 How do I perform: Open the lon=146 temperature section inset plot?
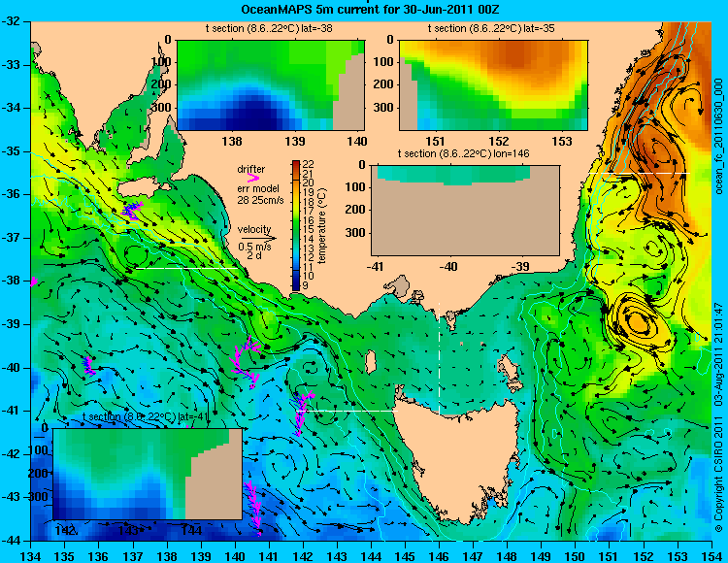pyautogui.click(x=465, y=210)
